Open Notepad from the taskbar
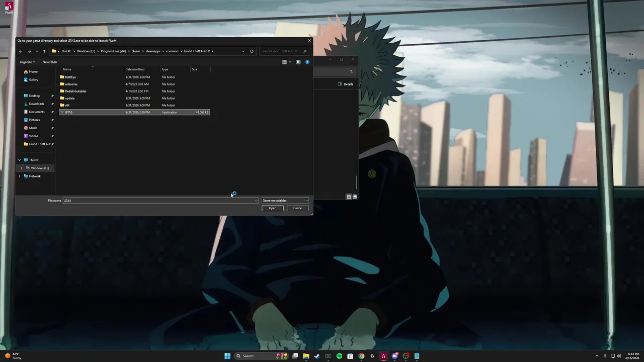This screenshot has height=362, width=644. pos(417,356)
